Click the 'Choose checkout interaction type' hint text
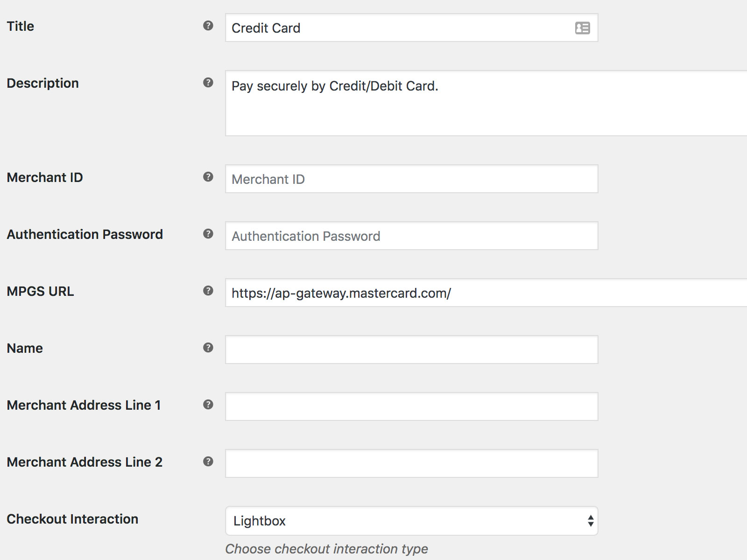 [x=326, y=549]
